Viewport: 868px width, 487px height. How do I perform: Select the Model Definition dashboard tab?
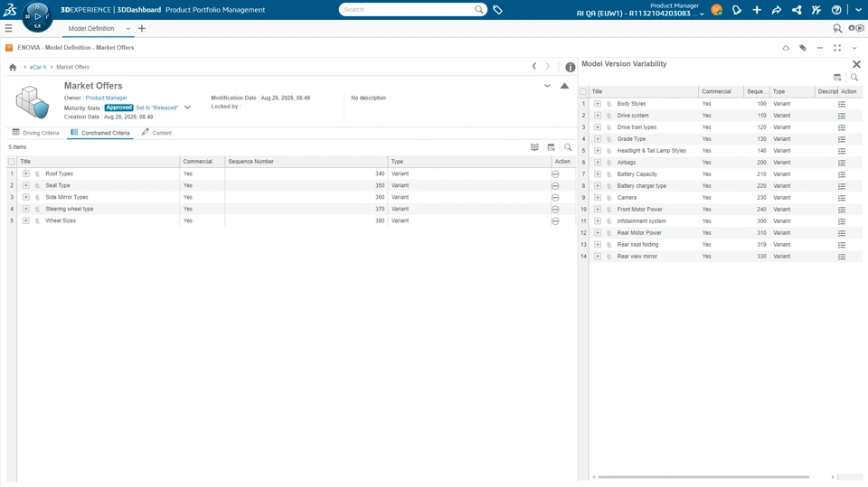coord(91,28)
